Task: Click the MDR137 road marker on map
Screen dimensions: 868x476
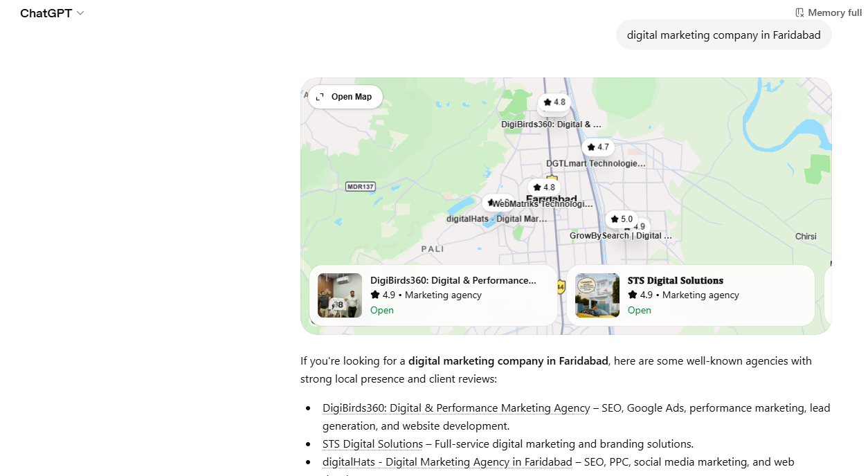Action: click(361, 187)
